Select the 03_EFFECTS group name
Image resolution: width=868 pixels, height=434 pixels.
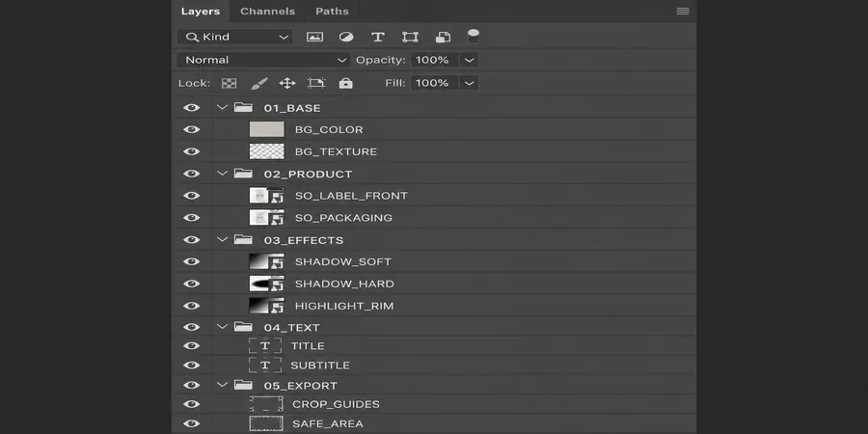[x=304, y=240]
